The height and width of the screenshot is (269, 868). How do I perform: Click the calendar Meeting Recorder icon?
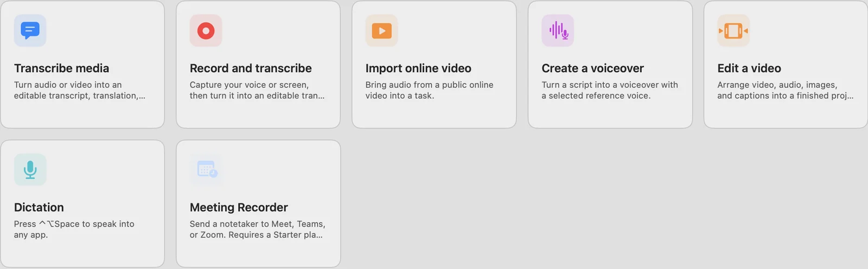pos(206,170)
